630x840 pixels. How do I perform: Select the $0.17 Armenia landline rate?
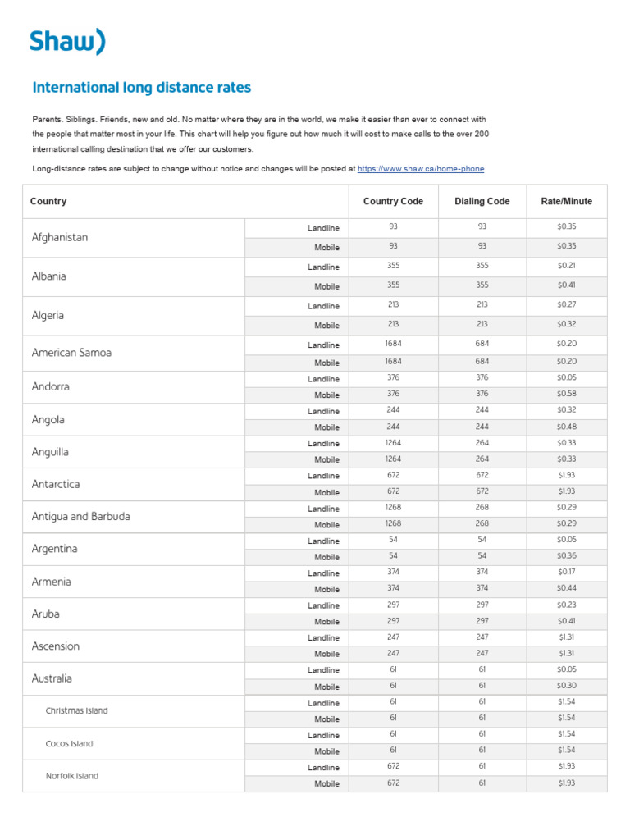tap(566, 573)
